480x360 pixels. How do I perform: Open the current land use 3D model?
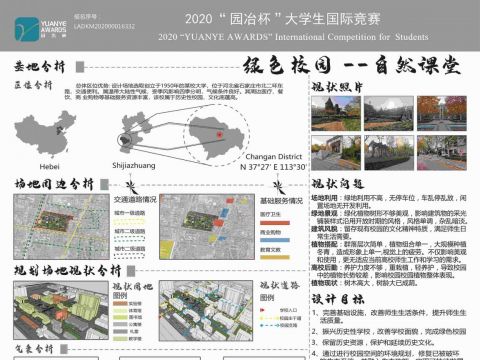coord(61,310)
